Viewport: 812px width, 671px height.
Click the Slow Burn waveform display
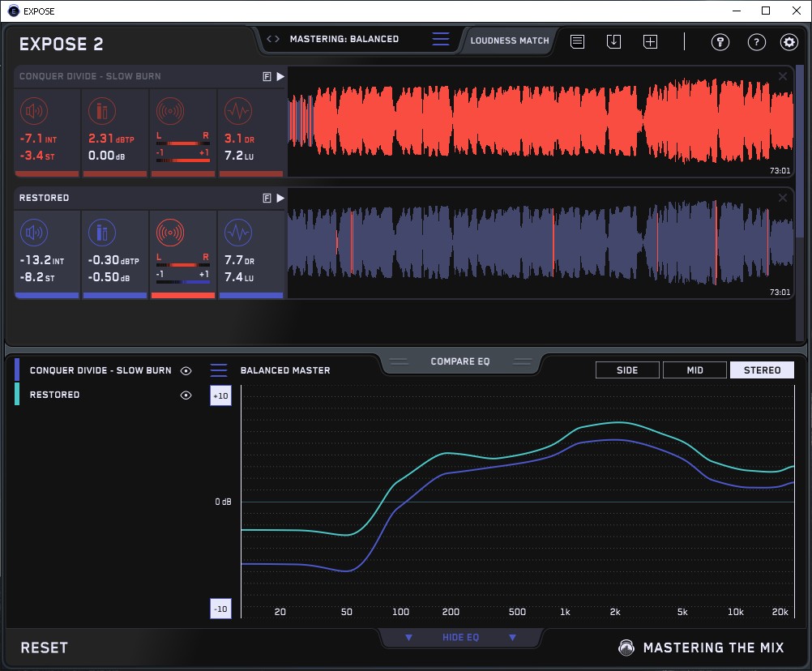click(541, 122)
